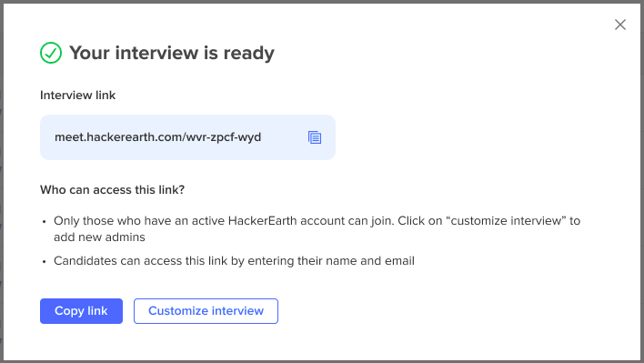644x363 pixels.
Task: Click the Interview link label
Action: 77,96
